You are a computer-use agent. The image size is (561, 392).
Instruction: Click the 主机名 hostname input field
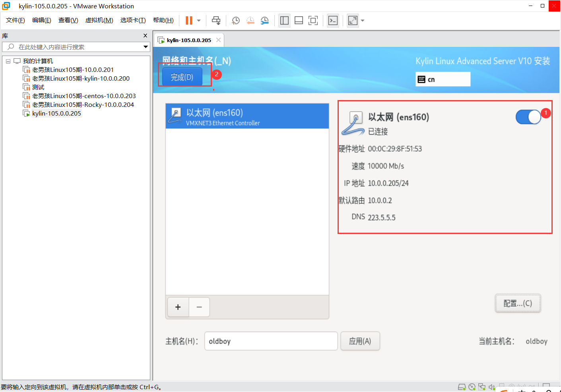pyautogui.click(x=271, y=341)
